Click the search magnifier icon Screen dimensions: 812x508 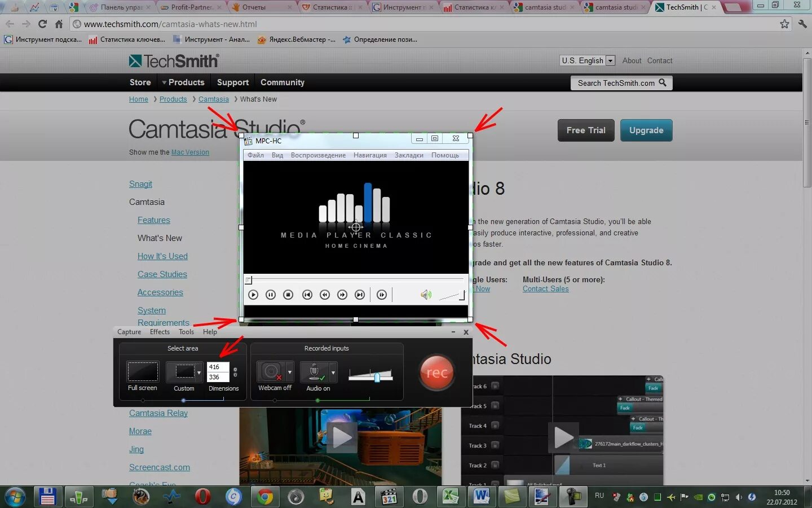[x=663, y=83]
